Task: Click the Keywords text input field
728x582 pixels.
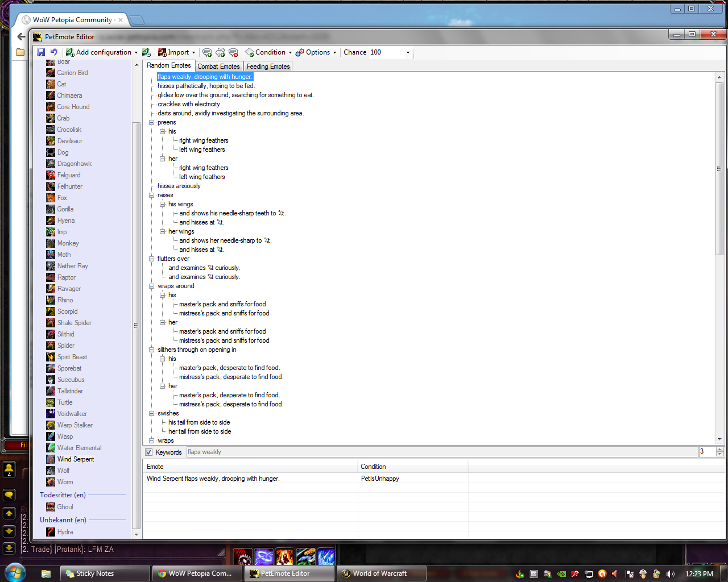Action: (x=442, y=452)
